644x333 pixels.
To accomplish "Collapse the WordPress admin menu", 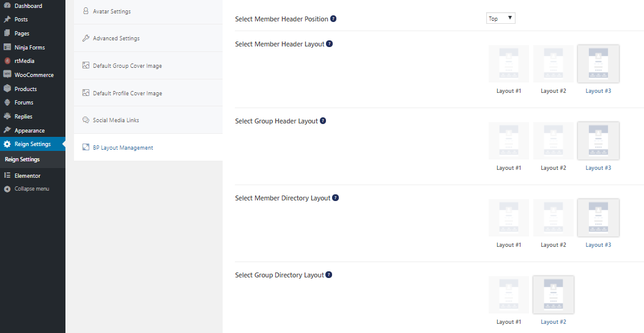I will (32, 189).
